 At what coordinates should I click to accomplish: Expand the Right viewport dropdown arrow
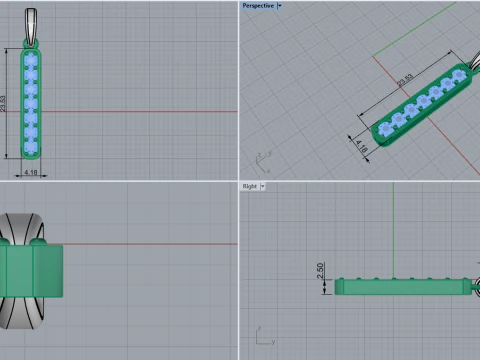[263, 186]
